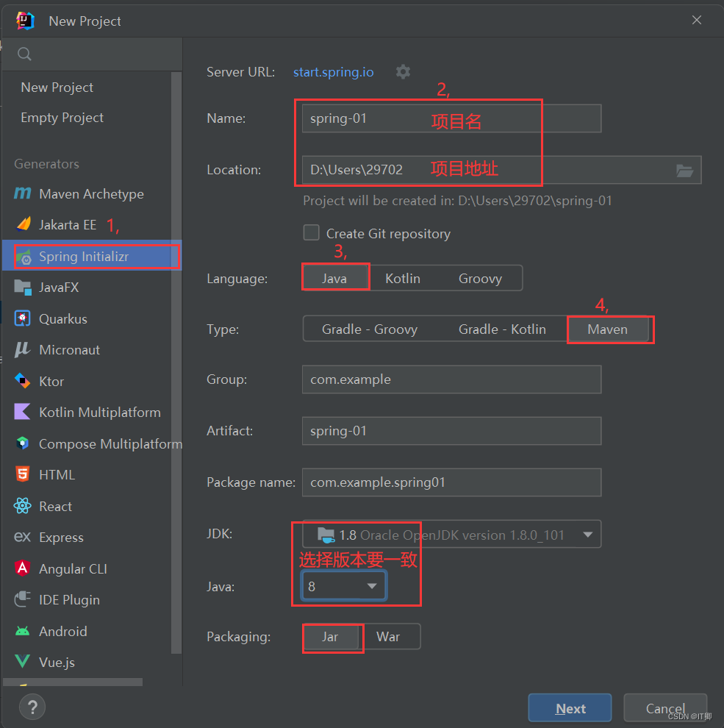
Task: Click the project Name field
Action: (451, 118)
